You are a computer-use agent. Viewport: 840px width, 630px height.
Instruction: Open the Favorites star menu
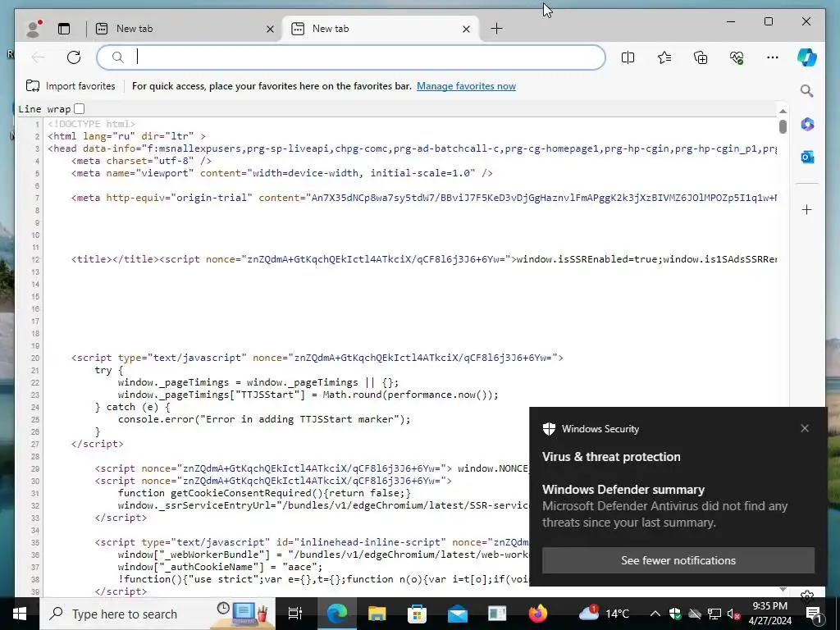pyautogui.click(x=664, y=57)
